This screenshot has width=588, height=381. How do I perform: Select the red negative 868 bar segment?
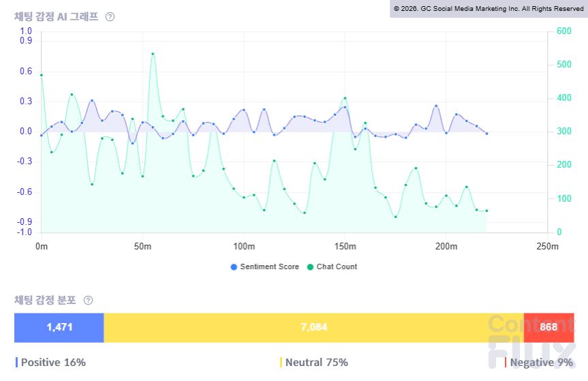[548, 327]
